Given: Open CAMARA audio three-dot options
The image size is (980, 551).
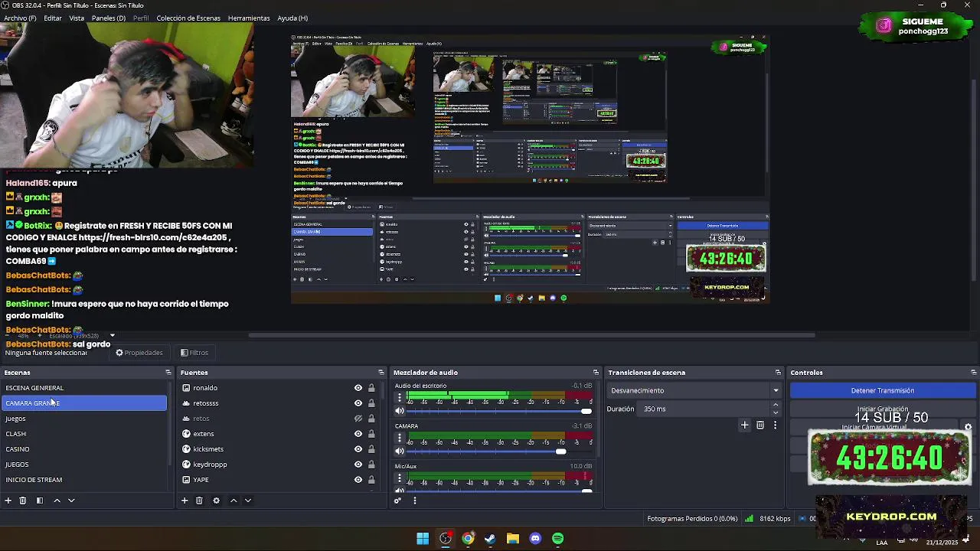Looking at the screenshot, I should pyautogui.click(x=399, y=439).
